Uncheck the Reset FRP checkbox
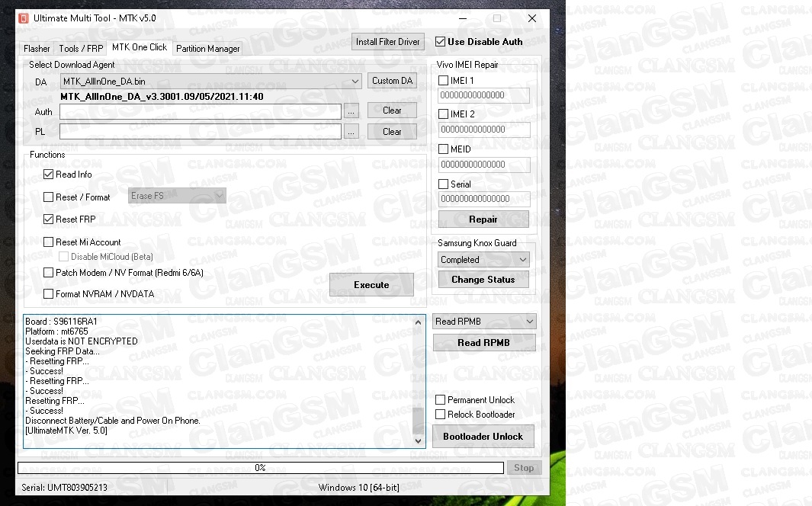The height and width of the screenshot is (506, 812). pos(49,219)
